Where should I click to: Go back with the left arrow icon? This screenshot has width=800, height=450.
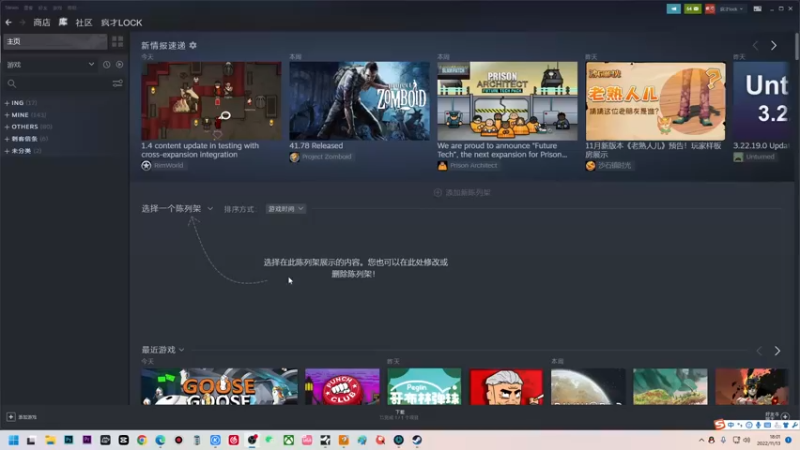pyautogui.click(x=9, y=22)
